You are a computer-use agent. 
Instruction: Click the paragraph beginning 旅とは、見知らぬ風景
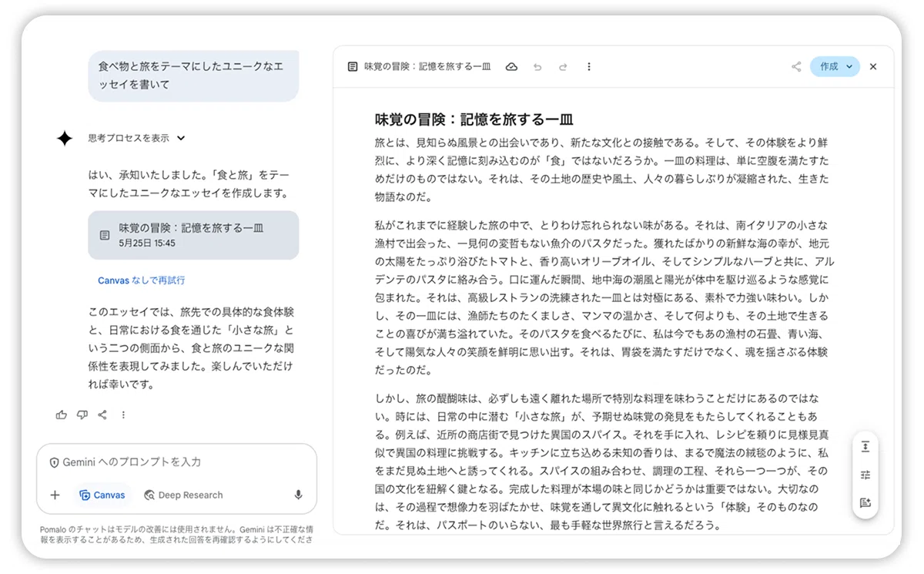tap(602, 170)
